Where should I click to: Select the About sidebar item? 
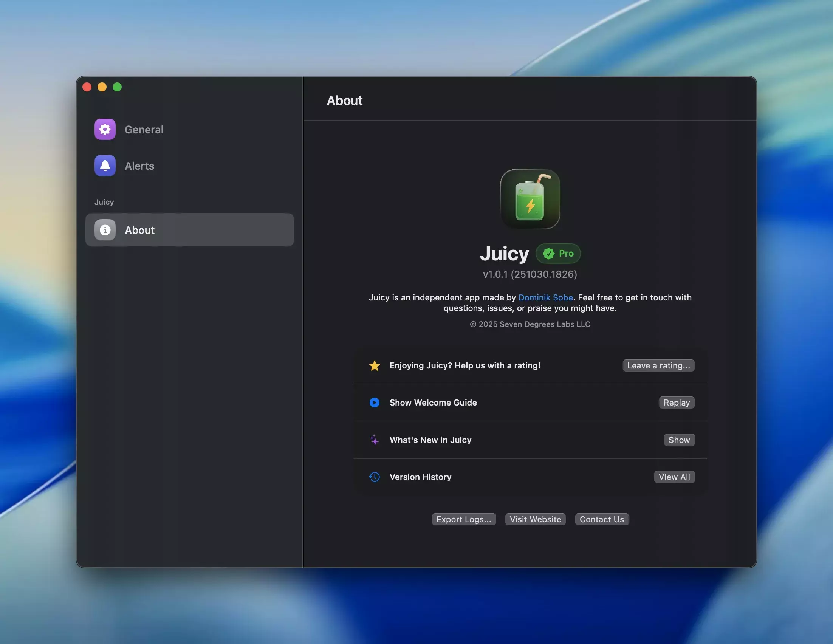189,230
